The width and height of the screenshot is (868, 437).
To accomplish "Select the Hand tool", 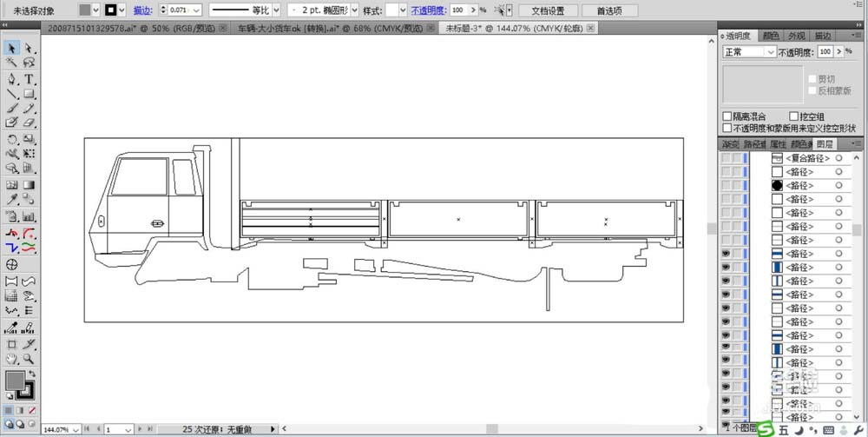I will [x=12, y=358].
